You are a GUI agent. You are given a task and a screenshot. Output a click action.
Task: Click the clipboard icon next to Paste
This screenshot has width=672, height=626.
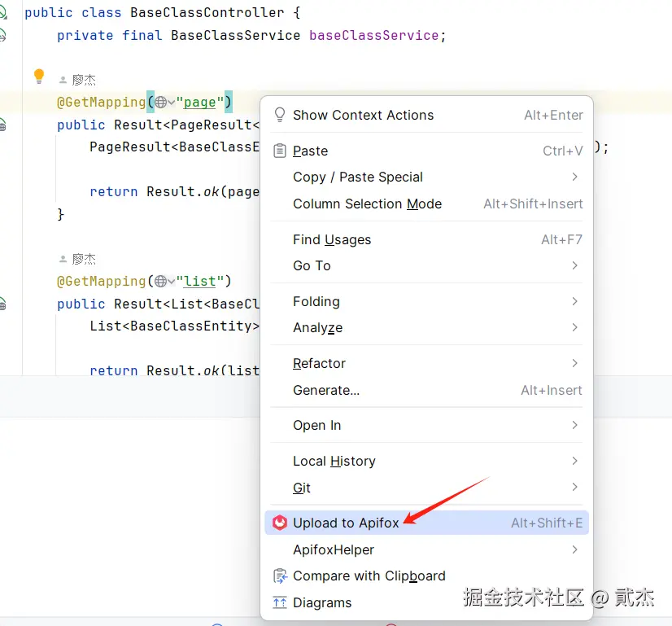pyautogui.click(x=279, y=151)
